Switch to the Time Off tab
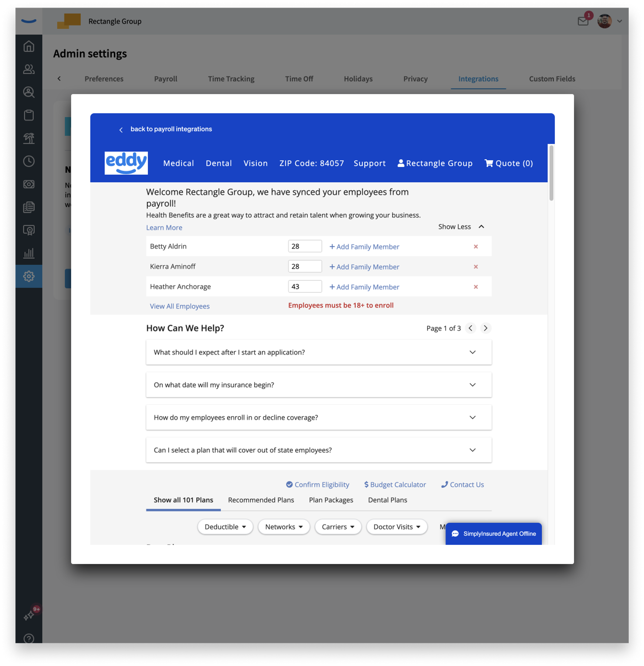Screen dimensions: 644x666 pyautogui.click(x=299, y=79)
